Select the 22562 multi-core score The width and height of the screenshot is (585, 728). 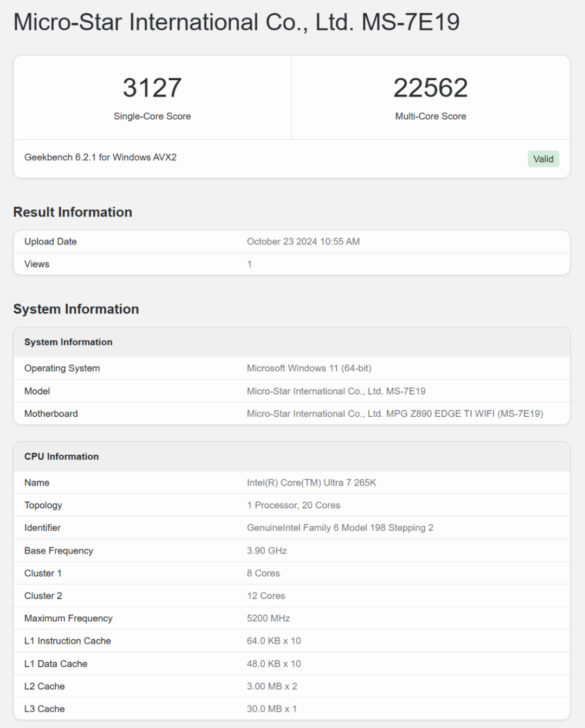pyautogui.click(x=430, y=88)
